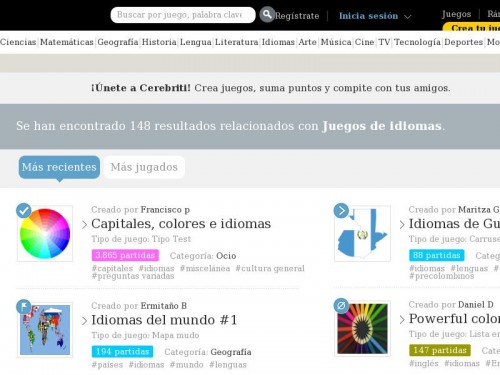500x375 pixels.
Task: Click the 148 resultados heading text
Action: click(230, 126)
